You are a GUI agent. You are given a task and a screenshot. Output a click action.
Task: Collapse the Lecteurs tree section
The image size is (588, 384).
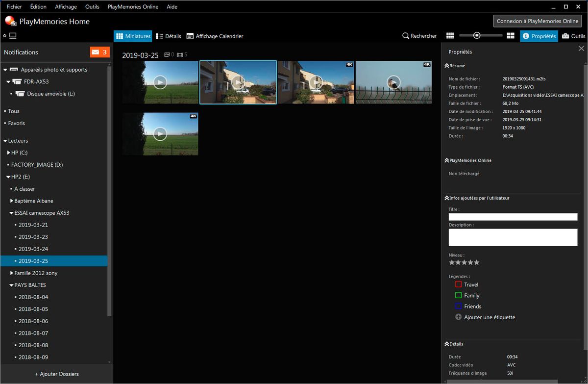click(x=5, y=141)
